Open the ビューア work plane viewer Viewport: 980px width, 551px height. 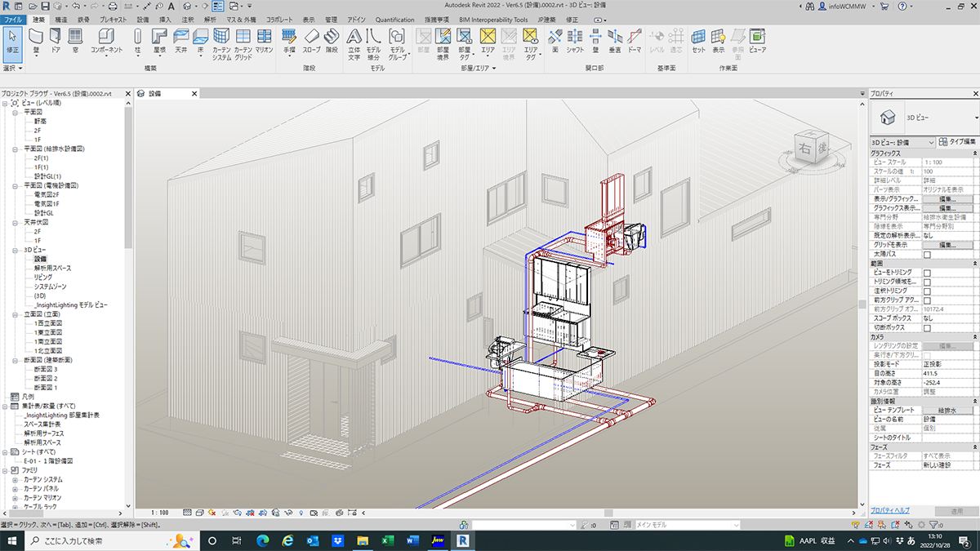click(758, 38)
